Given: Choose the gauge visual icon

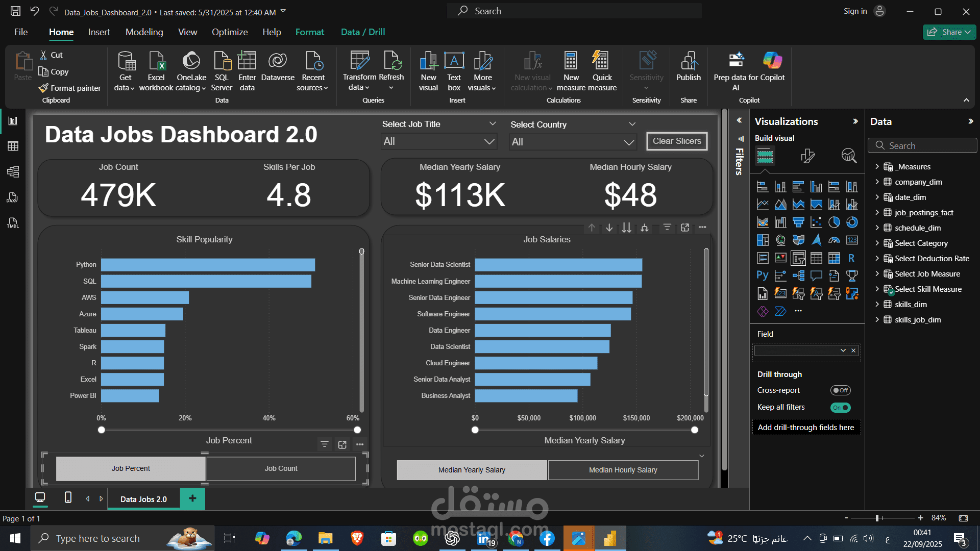Looking at the screenshot, I should [x=834, y=240].
